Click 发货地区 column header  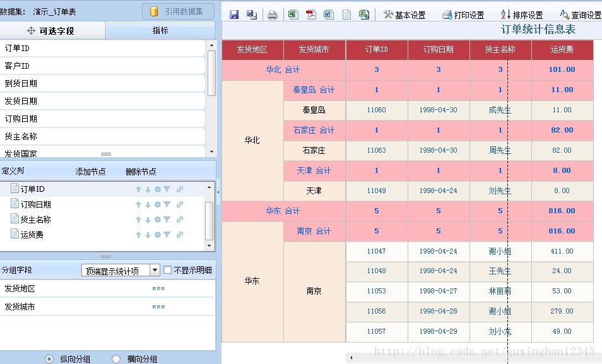pos(252,50)
